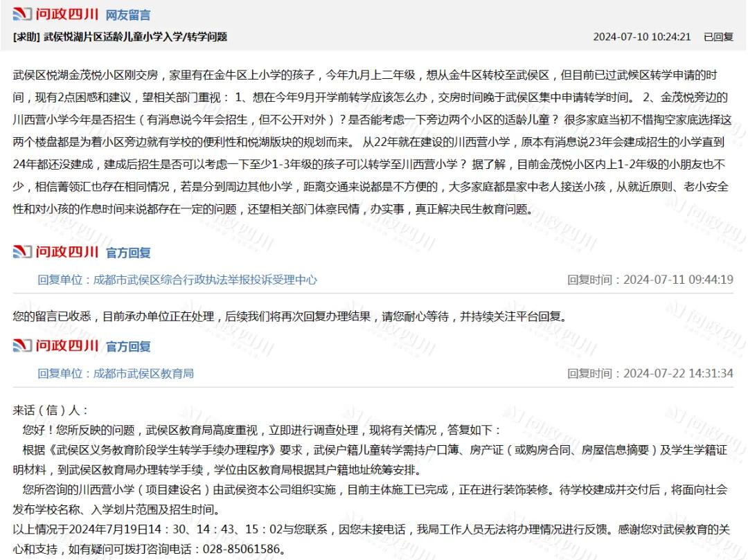Click the salutation line 来话（信）人：
This screenshot has height=560, width=748.
pos(51,410)
